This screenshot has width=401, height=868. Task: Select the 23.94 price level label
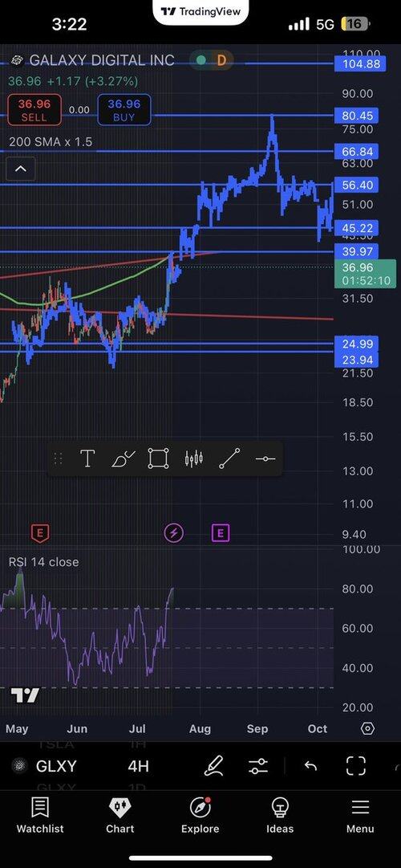tap(358, 361)
